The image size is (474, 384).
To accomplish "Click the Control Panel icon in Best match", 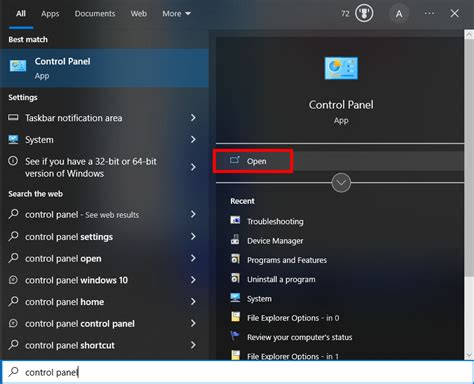I will [x=18, y=66].
